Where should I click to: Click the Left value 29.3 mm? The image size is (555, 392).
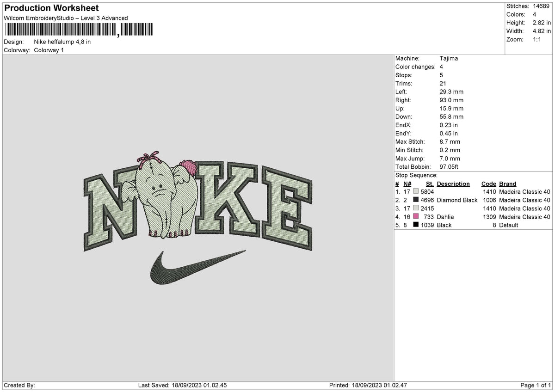tap(451, 92)
